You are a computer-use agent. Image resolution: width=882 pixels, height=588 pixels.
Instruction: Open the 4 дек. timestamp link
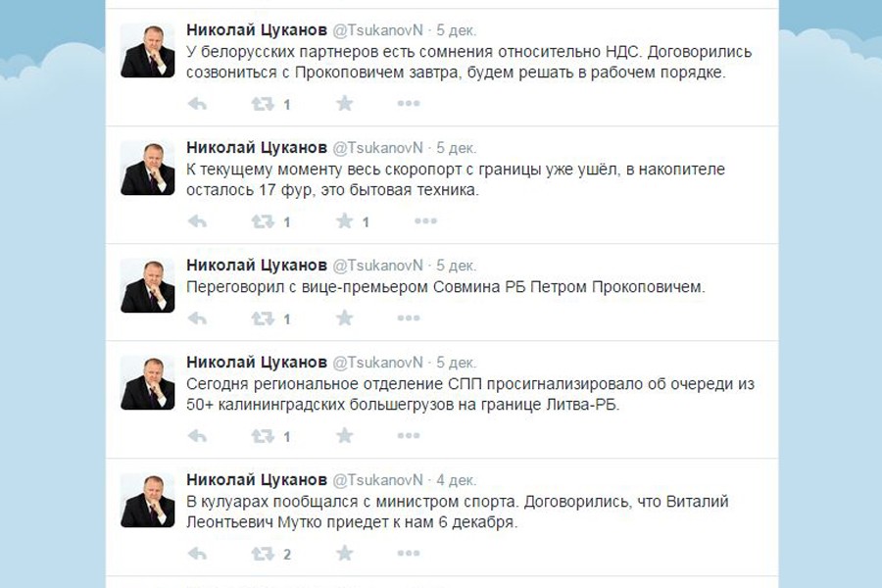pos(456,479)
